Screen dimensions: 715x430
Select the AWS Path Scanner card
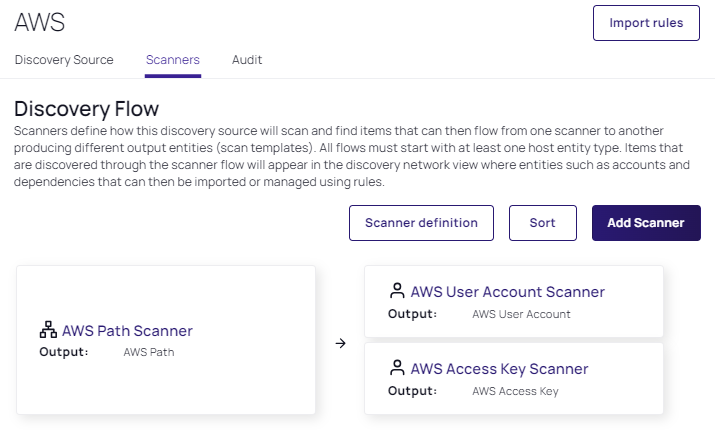166,340
